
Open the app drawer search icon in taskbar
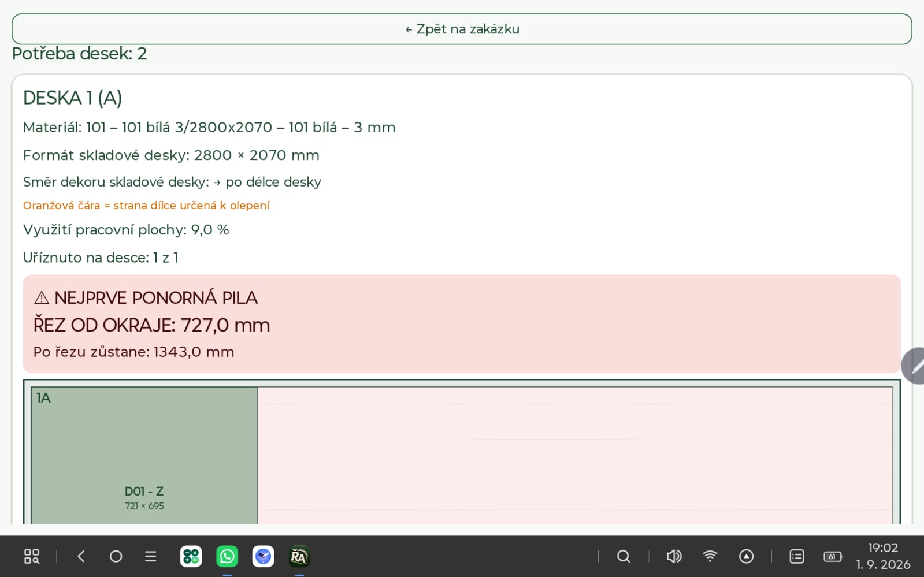tap(31, 556)
